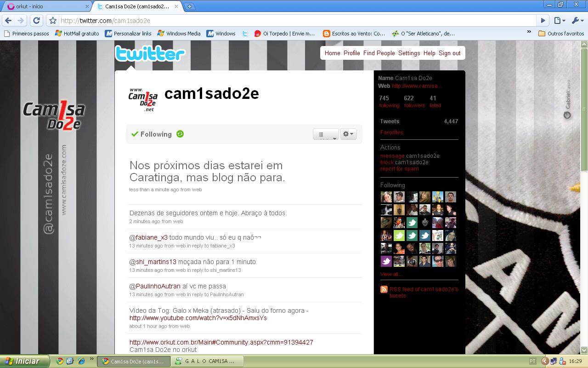The height and width of the screenshot is (368, 588).
Task: Open the lists dropdown button
Action: (x=326, y=134)
